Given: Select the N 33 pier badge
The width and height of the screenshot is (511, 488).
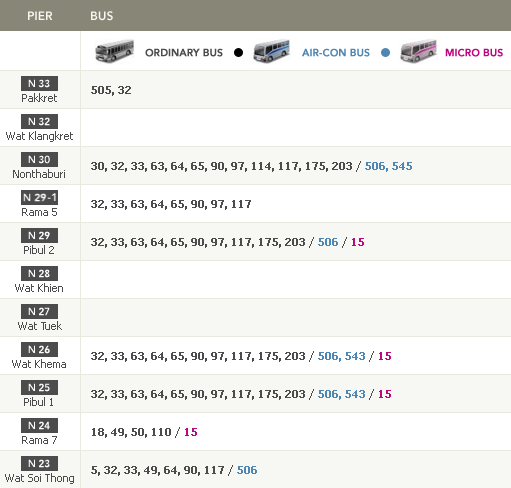Looking at the screenshot, I should tap(39, 83).
